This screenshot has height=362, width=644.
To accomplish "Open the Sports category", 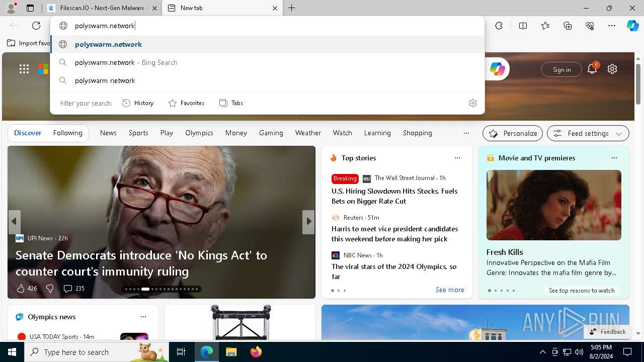I will tap(138, 133).
